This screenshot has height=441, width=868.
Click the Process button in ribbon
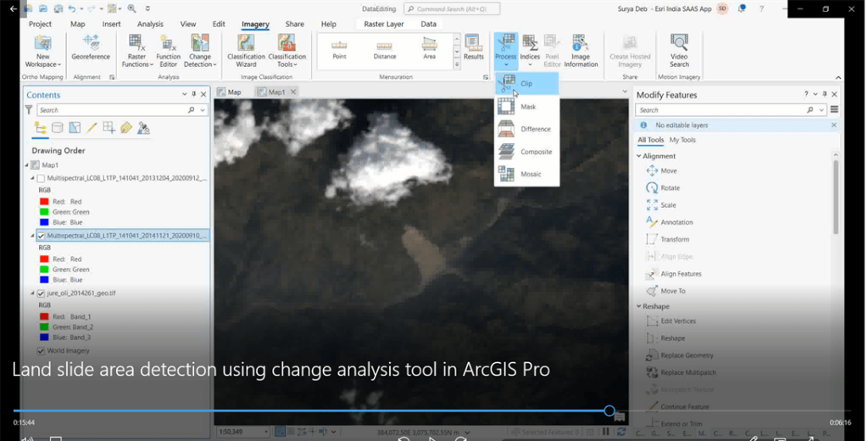pos(505,50)
